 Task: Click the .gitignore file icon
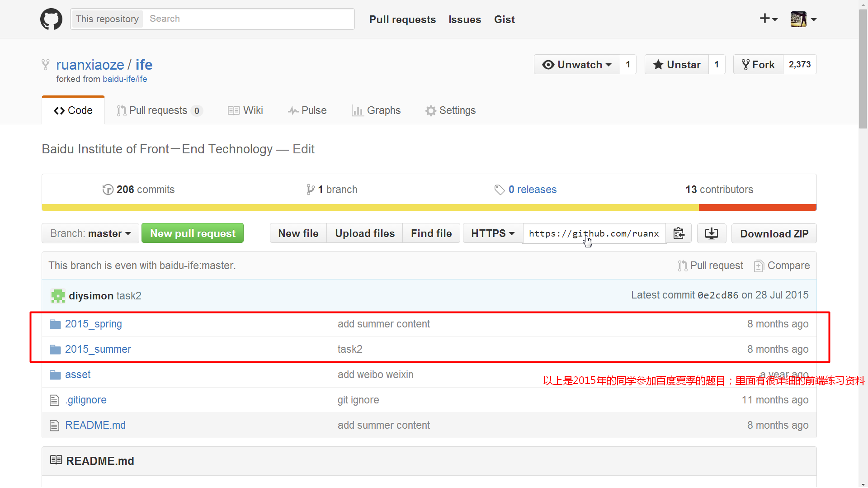54,400
